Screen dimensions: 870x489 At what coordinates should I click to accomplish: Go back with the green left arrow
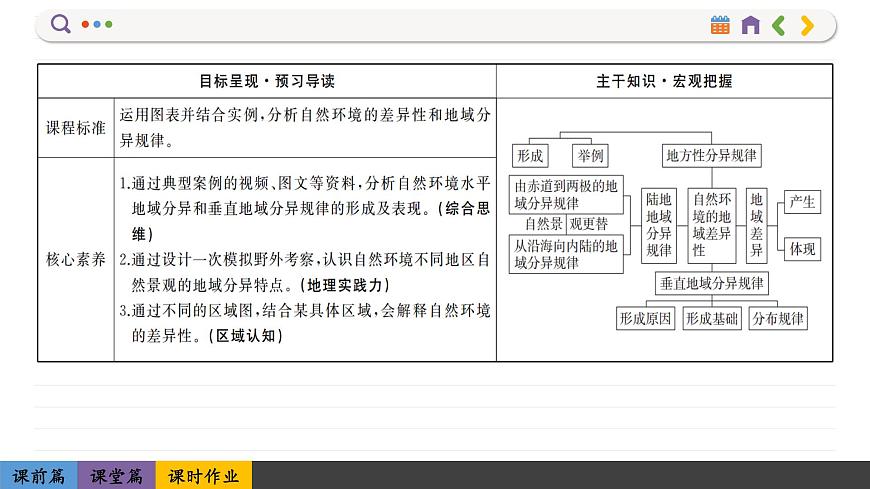click(778, 26)
